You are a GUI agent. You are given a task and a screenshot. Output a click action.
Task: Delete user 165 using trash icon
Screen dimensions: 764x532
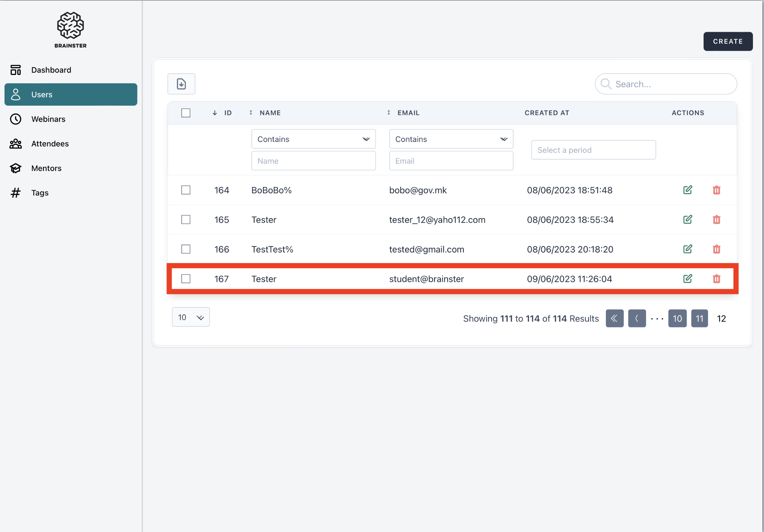[716, 220]
